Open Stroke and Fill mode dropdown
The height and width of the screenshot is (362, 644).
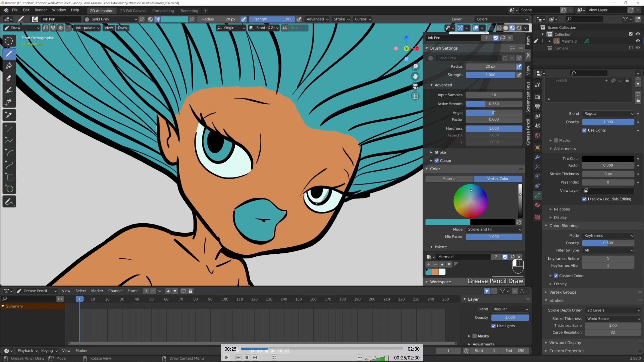(x=494, y=229)
